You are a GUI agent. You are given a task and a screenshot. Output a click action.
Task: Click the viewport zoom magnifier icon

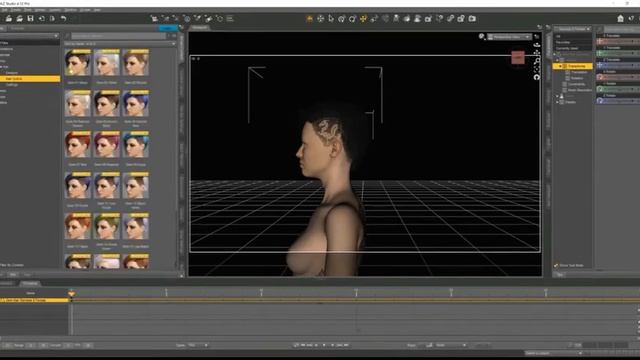[537, 60]
